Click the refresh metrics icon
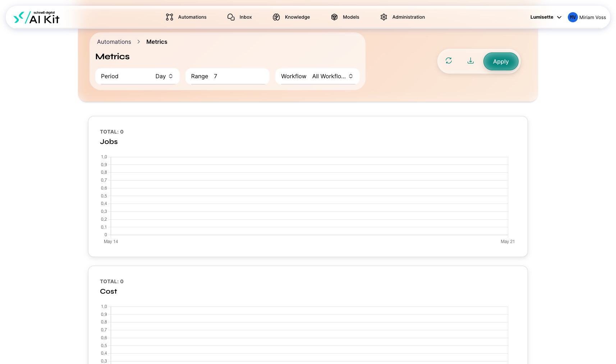This screenshot has width=616, height=364. (449, 61)
